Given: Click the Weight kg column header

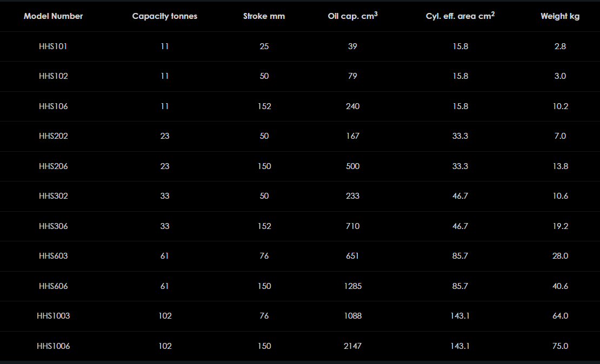Looking at the screenshot, I should pos(560,16).
